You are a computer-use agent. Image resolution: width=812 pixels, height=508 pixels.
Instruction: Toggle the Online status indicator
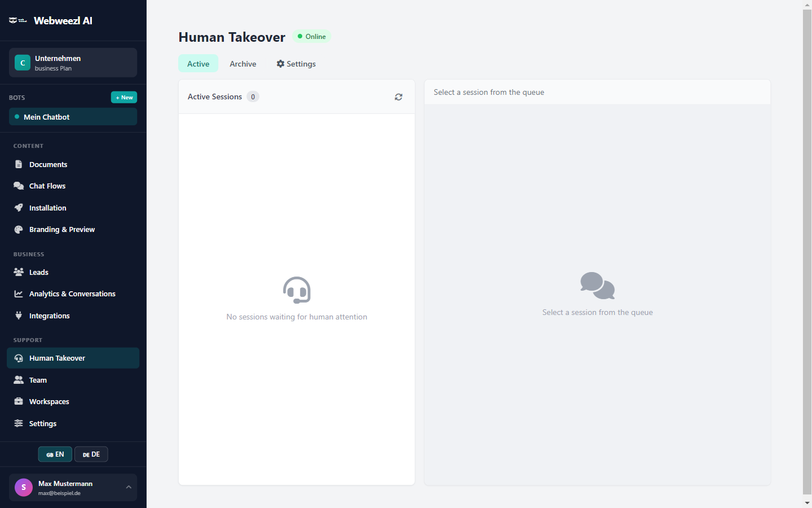click(311, 36)
